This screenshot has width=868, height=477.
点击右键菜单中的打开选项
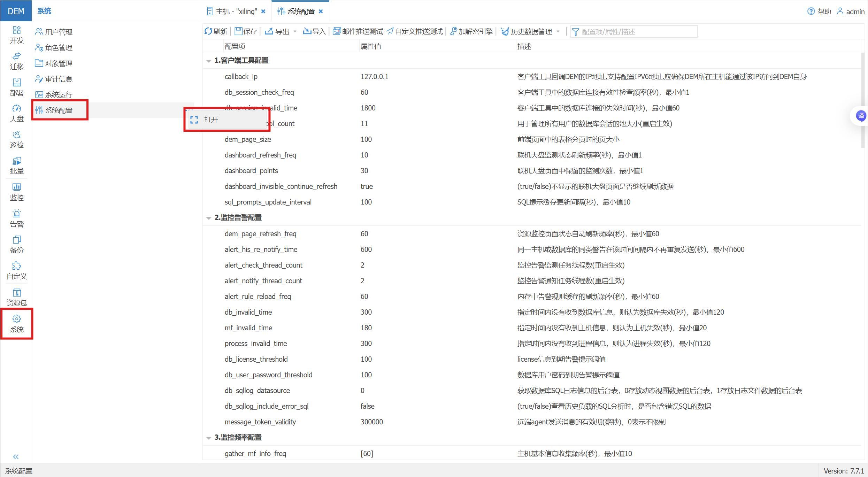click(x=210, y=119)
